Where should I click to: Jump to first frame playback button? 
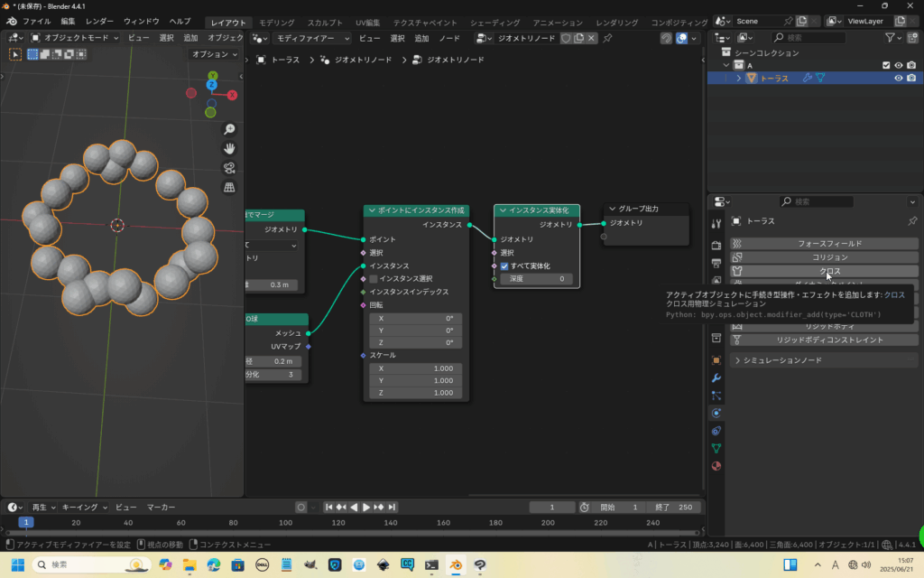pos(328,508)
